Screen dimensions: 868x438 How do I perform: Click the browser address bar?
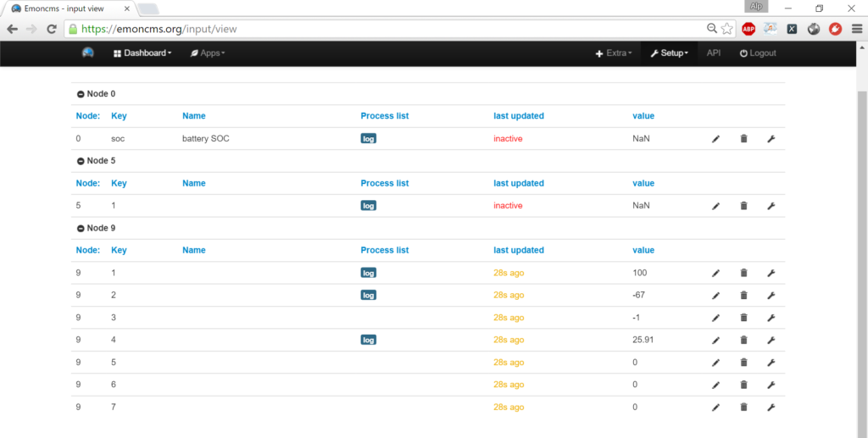[x=381, y=28]
